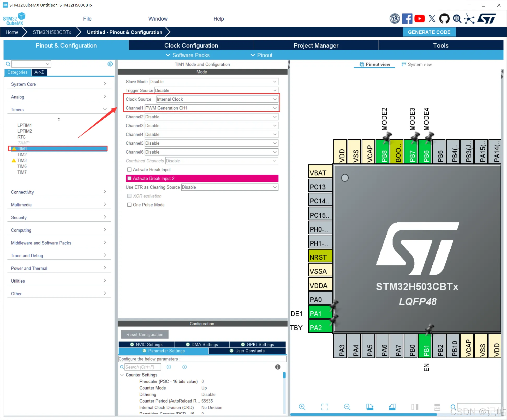This screenshot has height=420, width=507.
Task: Click the parameter list vertical scrollbar
Action: point(284,375)
